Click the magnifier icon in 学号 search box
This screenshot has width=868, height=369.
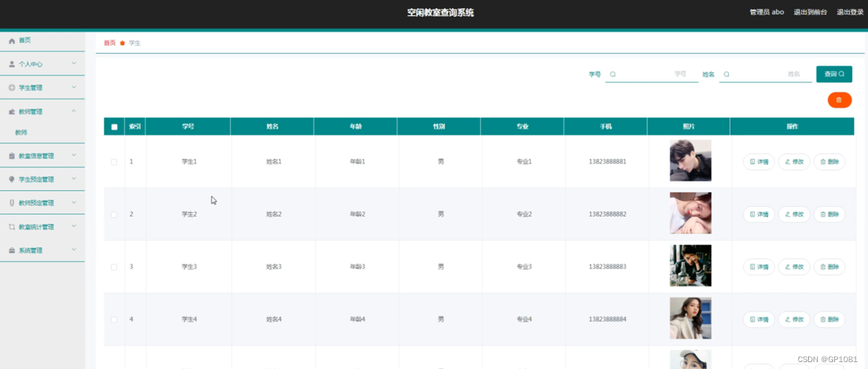612,74
